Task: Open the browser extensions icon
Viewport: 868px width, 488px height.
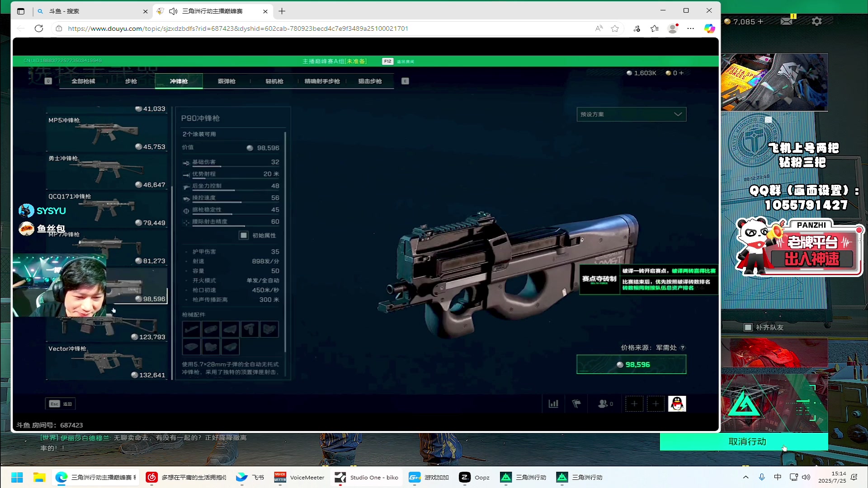Action: (637, 28)
